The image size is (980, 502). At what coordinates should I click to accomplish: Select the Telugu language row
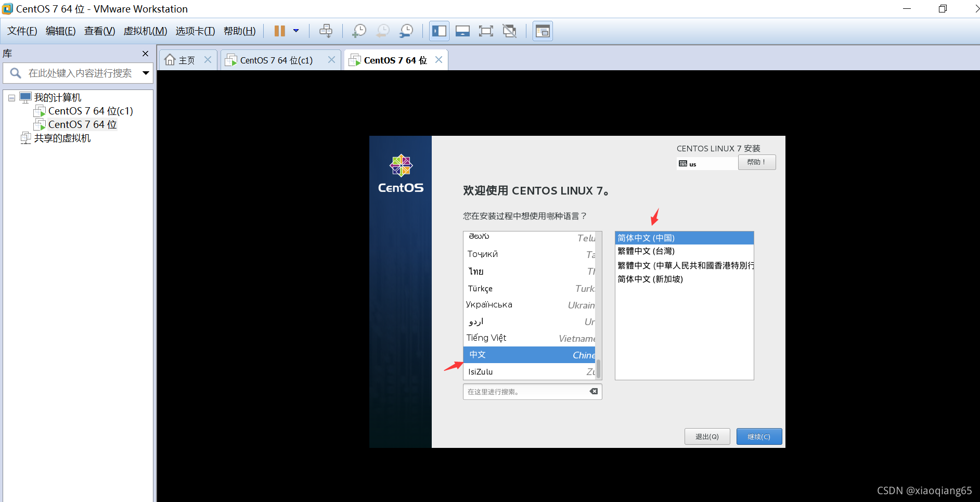click(x=529, y=238)
